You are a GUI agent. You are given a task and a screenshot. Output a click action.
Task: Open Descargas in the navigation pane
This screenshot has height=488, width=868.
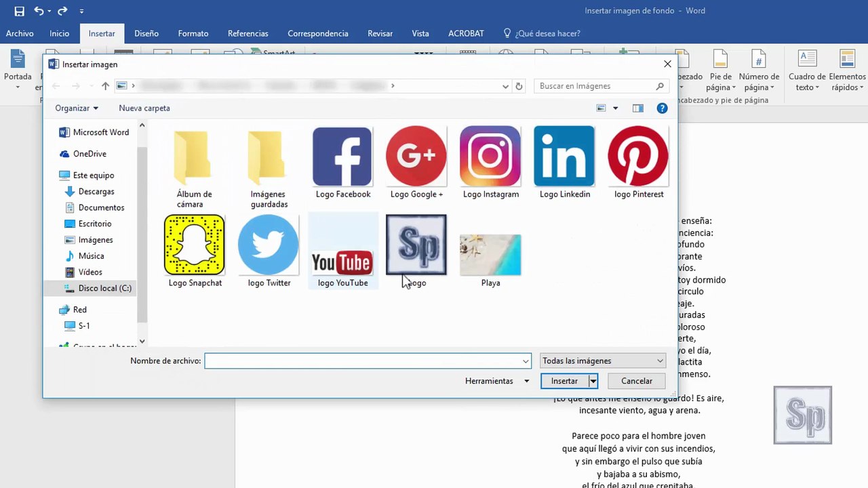89,192
